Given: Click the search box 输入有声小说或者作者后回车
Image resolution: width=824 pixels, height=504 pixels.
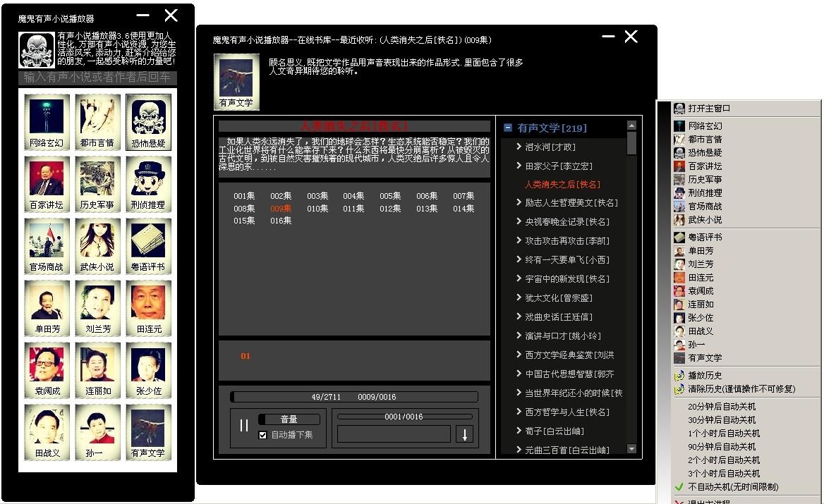Looking at the screenshot, I should click(x=98, y=78).
